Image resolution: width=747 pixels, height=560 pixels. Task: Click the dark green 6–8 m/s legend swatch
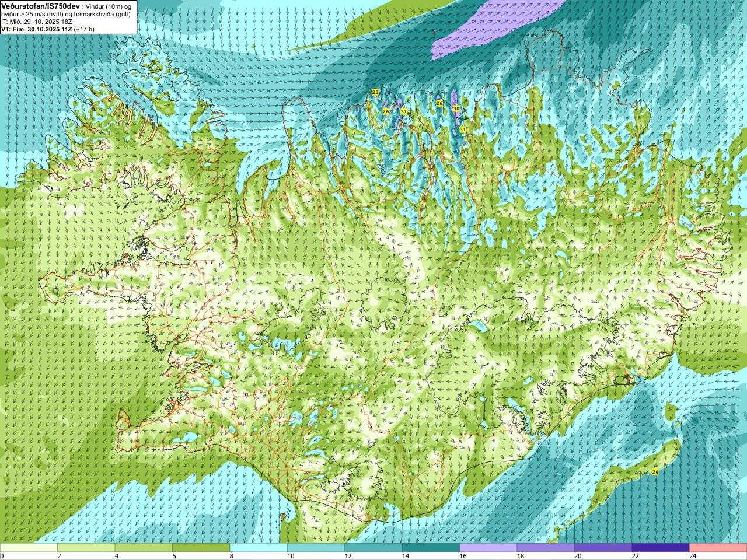tap(201, 548)
